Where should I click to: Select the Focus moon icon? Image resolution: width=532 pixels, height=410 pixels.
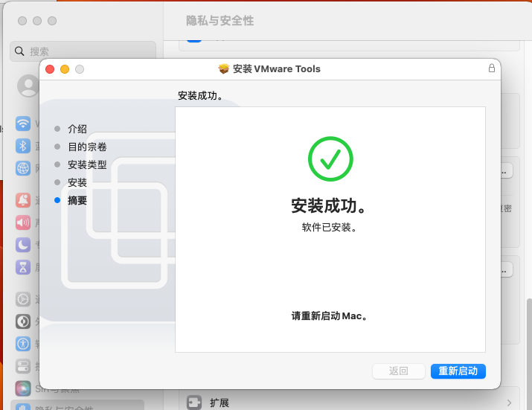coord(23,245)
